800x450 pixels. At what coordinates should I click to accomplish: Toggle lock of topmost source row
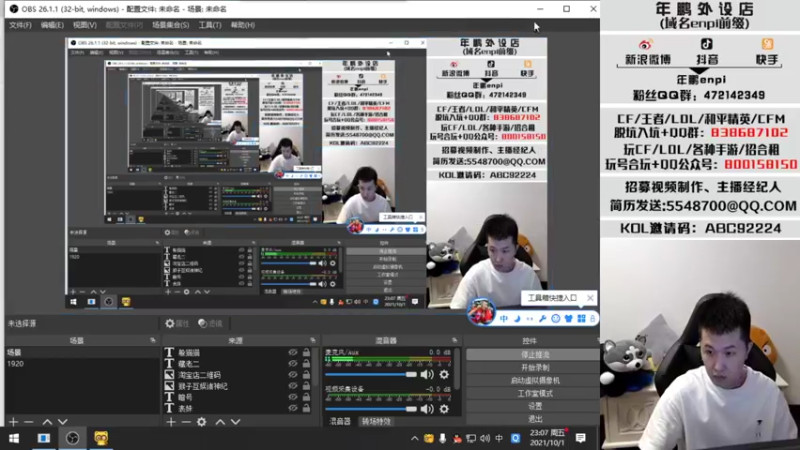(306, 352)
